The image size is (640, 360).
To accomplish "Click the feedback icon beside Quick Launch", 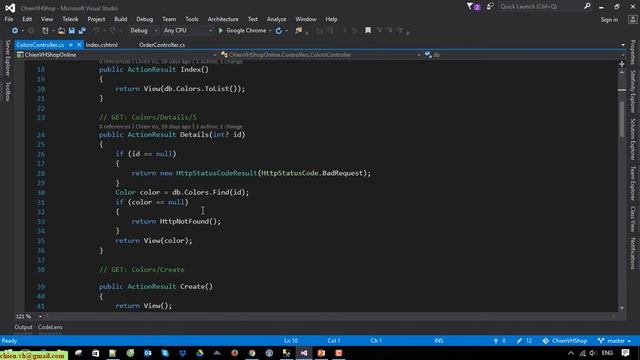I will 490,7.
